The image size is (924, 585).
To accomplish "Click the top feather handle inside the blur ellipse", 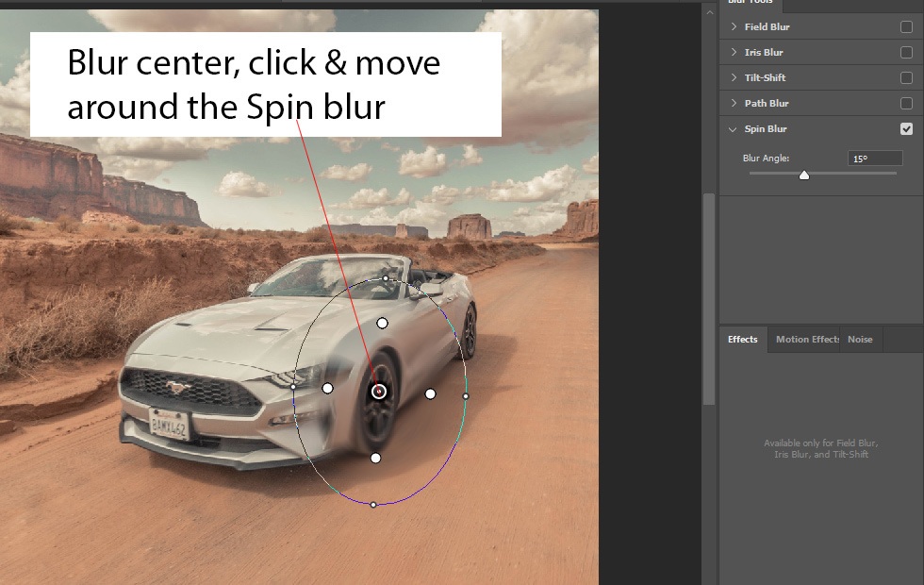I will (x=382, y=323).
